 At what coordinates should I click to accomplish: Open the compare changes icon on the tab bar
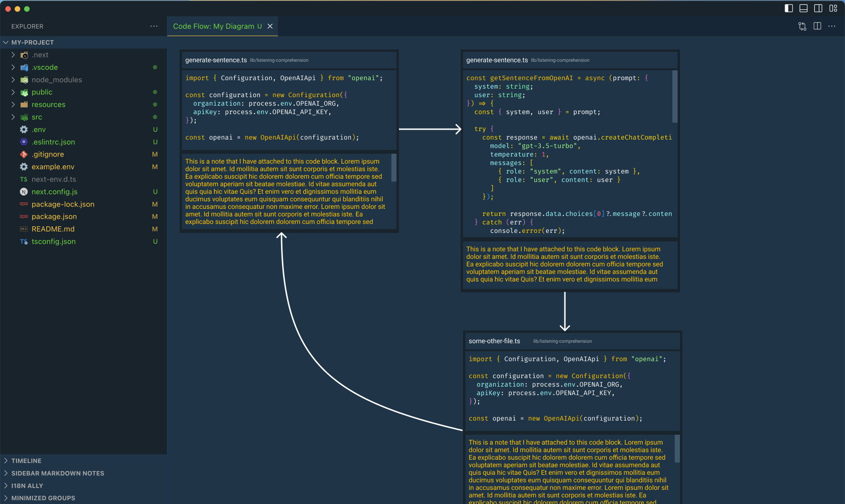(802, 26)
